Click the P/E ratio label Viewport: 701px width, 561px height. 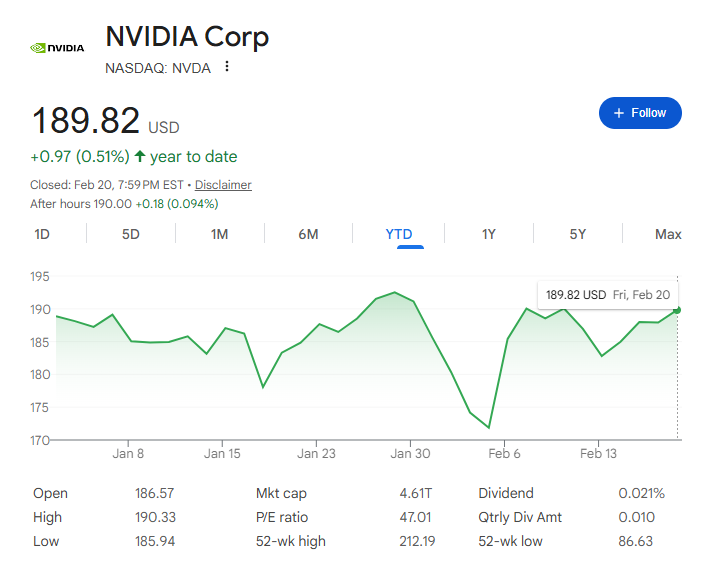tap(283, 517)
